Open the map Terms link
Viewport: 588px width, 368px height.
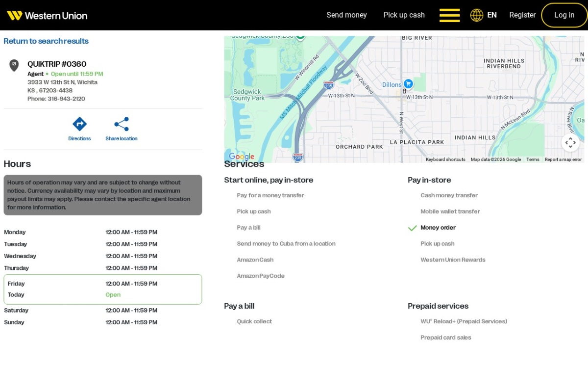(533, 159)
